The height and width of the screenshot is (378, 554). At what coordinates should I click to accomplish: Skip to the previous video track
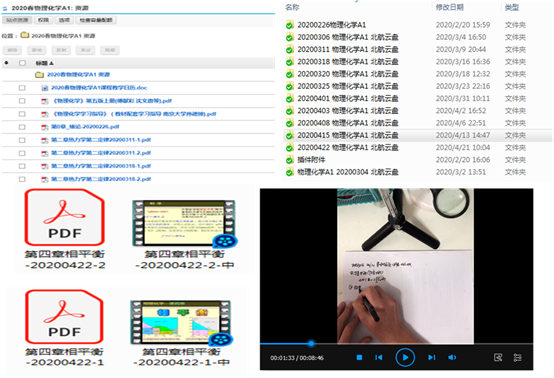[x=378, y=358]
